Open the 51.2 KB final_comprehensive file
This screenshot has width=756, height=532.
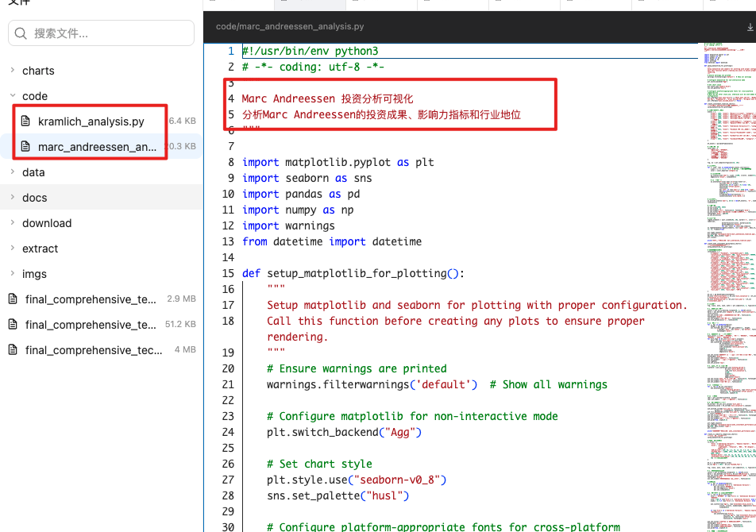point(91,325)
